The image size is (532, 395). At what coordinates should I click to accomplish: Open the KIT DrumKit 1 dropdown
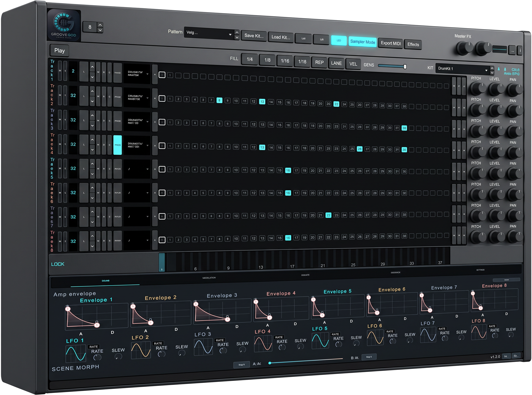coord(463,69)
